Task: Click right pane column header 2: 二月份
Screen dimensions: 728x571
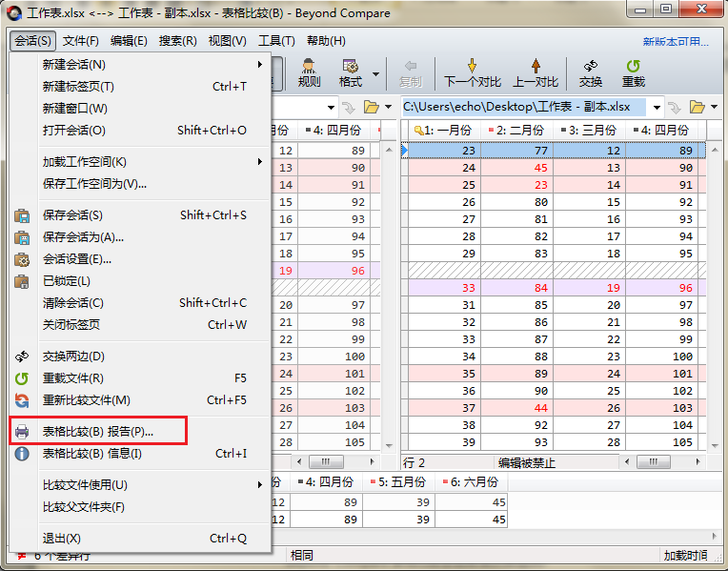Action: (x=516, y=131)
